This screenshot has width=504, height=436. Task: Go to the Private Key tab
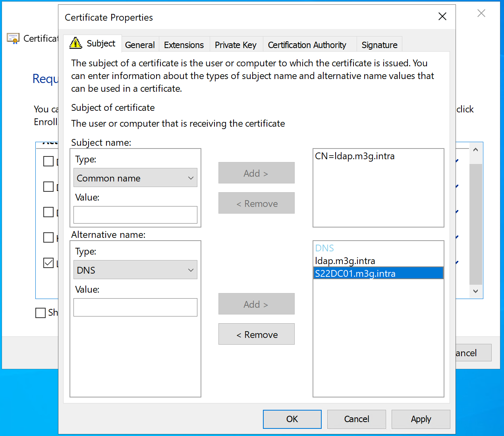pos(236,45)
